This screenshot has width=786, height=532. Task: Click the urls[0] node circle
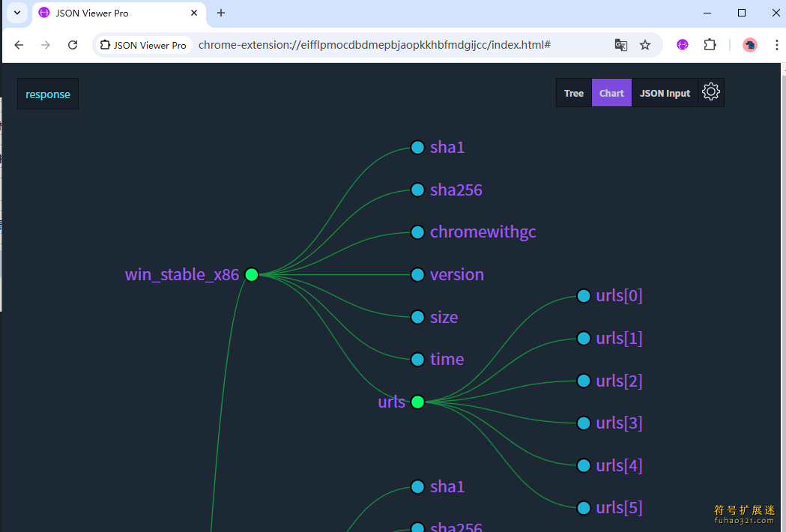tap(584, 296)
